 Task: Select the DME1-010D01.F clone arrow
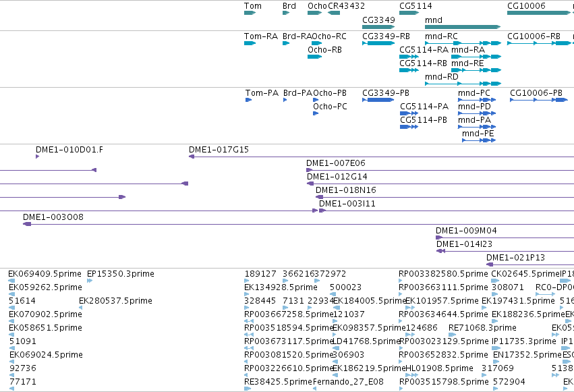point(37,157)
